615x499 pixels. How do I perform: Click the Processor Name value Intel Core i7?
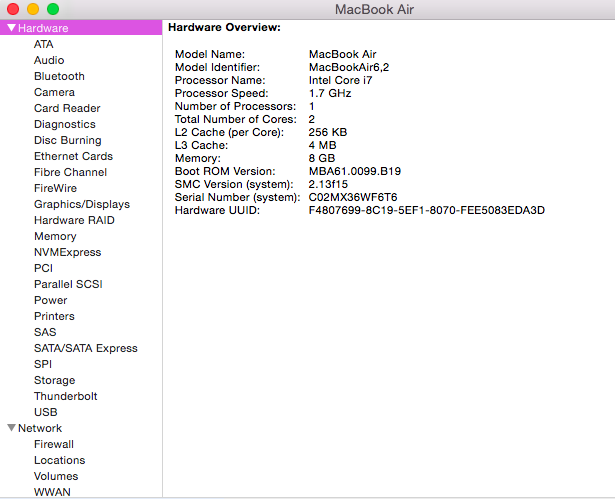340,80
